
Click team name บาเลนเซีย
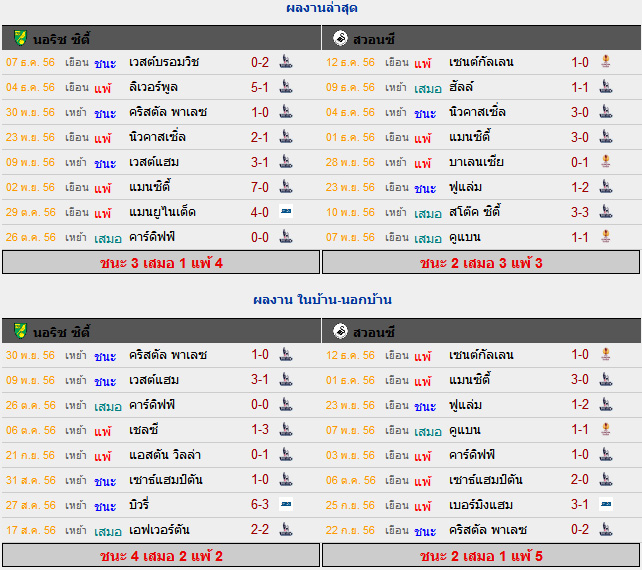point(476,162)
